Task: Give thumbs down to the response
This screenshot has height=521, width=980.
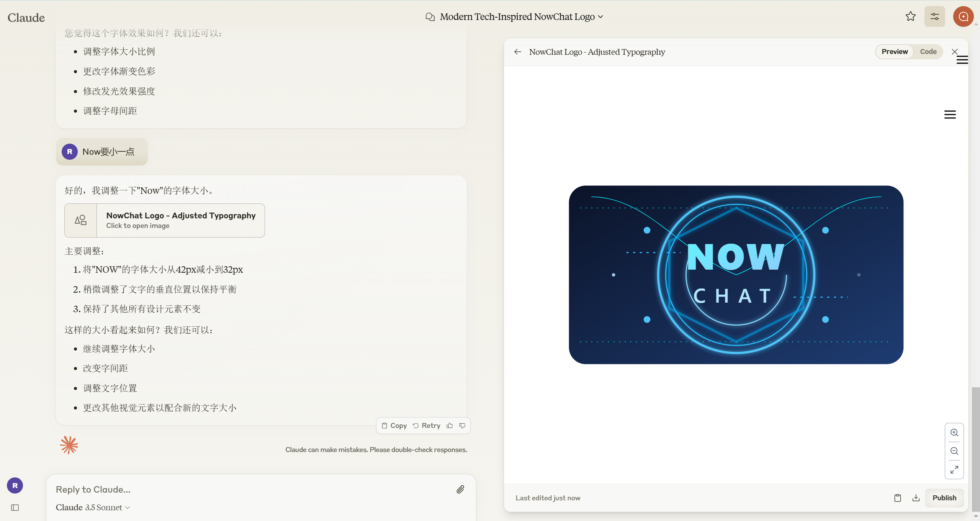Action: [x=462, y=426]
